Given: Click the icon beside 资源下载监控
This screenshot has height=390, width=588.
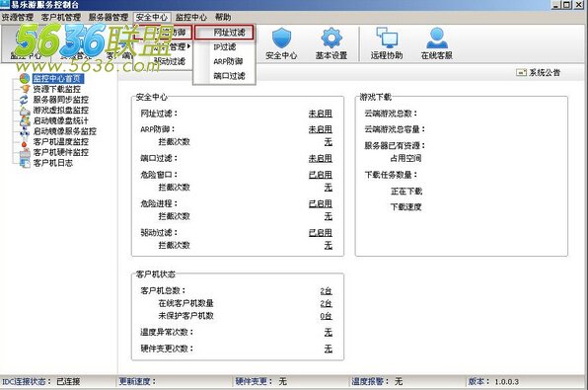Looking at the screenshot, I should (x=25, y=89).
